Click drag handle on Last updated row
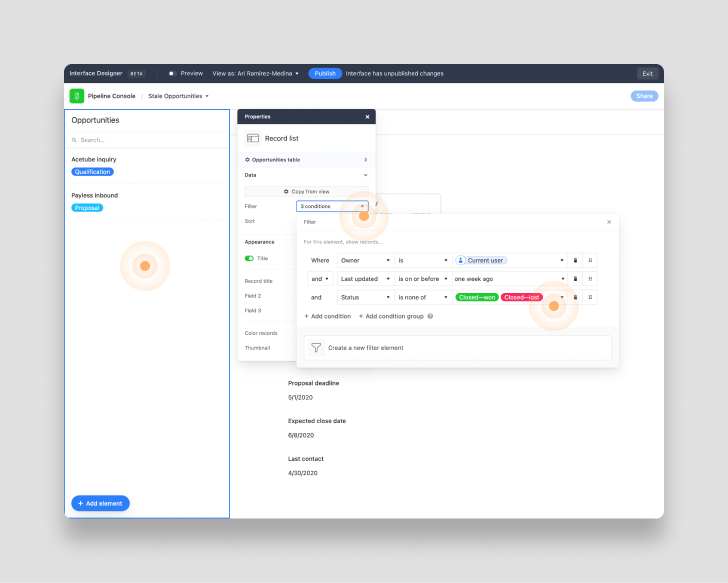The width and height of the screenshot is (728, 583). pos(590,279)
